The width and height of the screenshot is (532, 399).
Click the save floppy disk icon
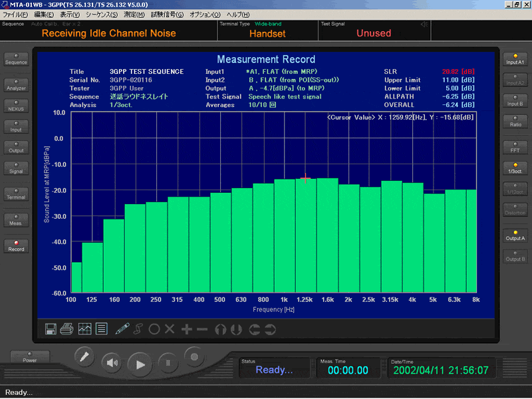pyautogui.click(x=51, y=328)
